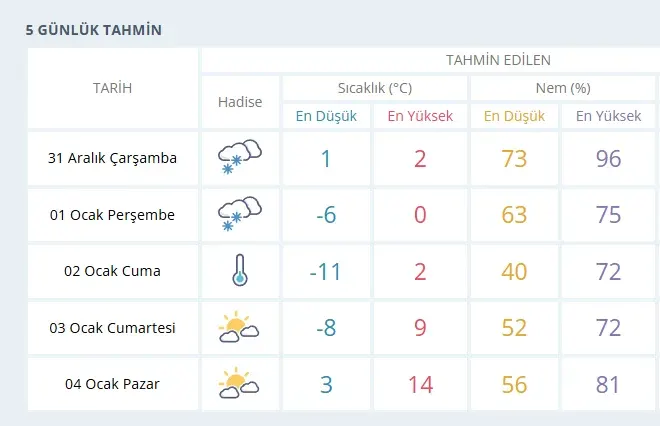This screenshot has height=426, width=660.
Task: Click the partly sunny icon for 04 Ocak Pazar
Action: coord(239,383)
